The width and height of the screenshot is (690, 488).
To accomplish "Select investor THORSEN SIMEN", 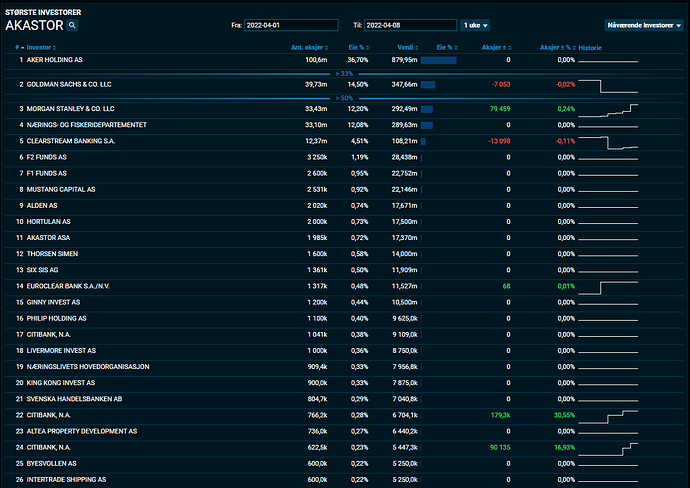I will click(x=52, y=254).
